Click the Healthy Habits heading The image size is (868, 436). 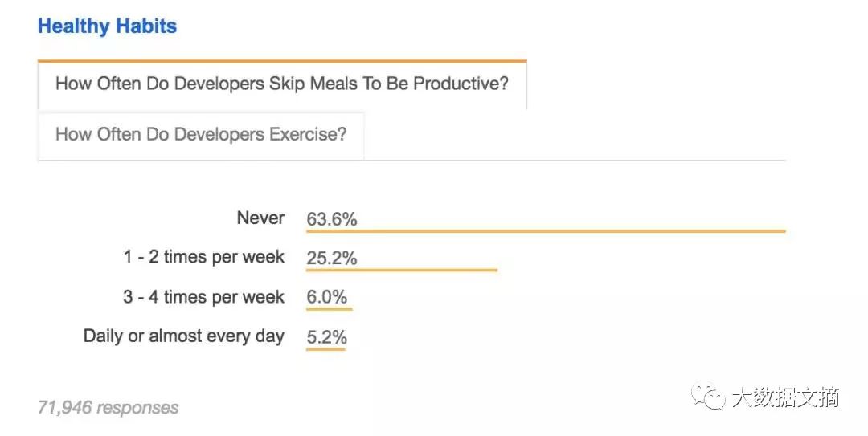pos(107,26)
